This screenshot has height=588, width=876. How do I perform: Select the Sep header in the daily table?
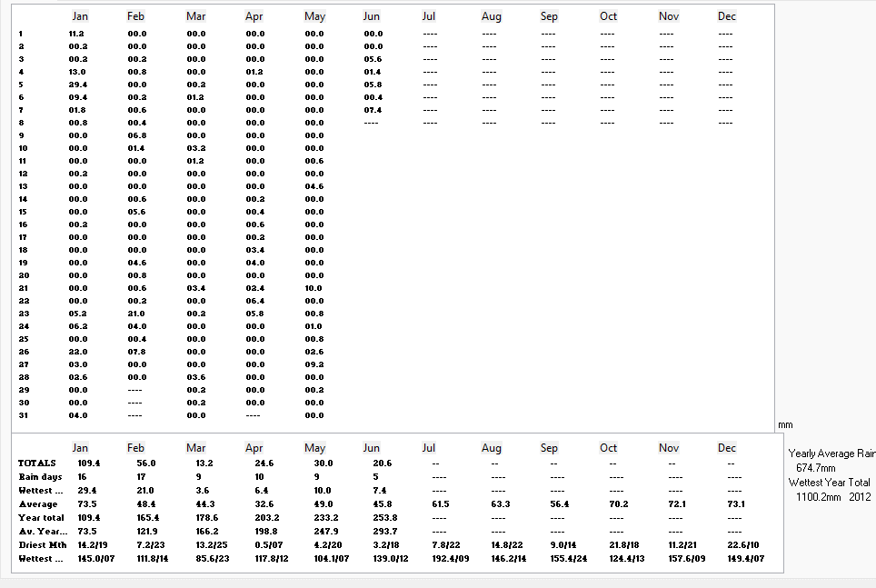[549, 16]
